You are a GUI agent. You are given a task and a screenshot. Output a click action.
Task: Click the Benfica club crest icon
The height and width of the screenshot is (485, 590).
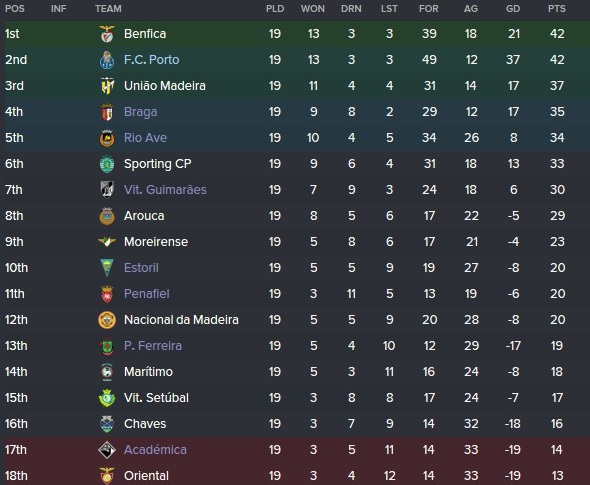107,34
